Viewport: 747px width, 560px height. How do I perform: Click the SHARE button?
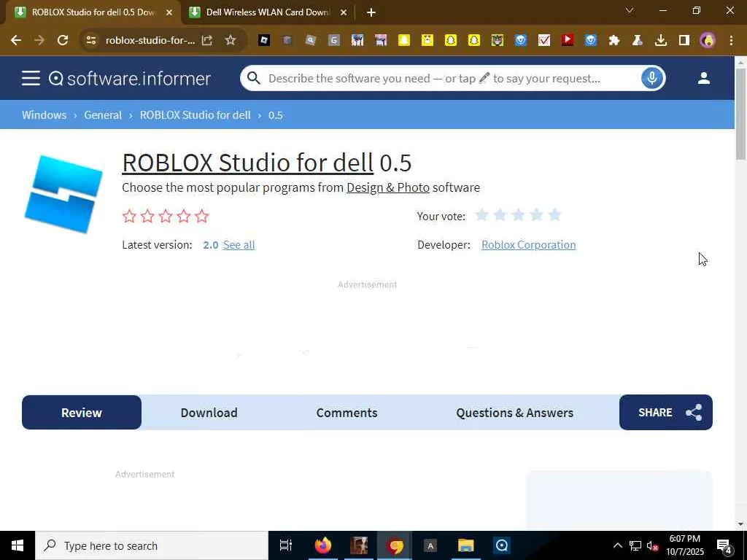tap(665, 413)
